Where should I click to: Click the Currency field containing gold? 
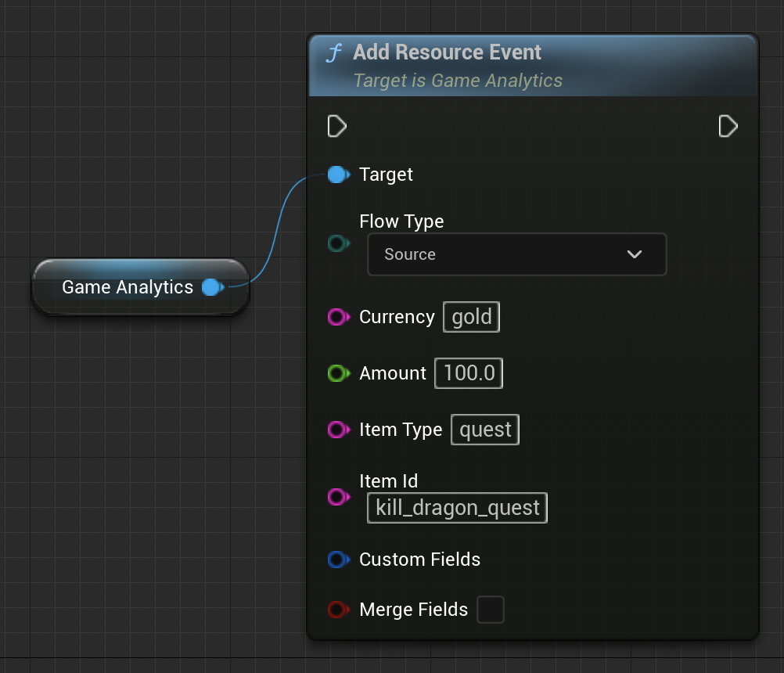pos(472,317)
